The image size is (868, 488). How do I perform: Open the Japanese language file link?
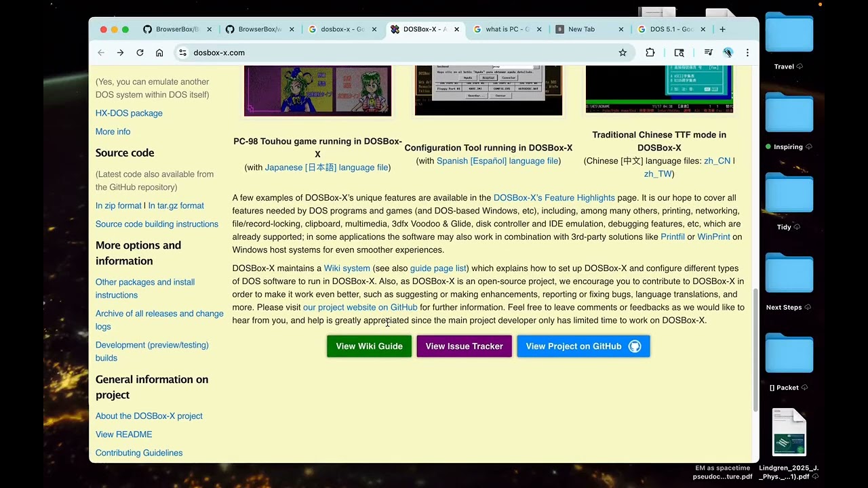click(x=326, y=167)
